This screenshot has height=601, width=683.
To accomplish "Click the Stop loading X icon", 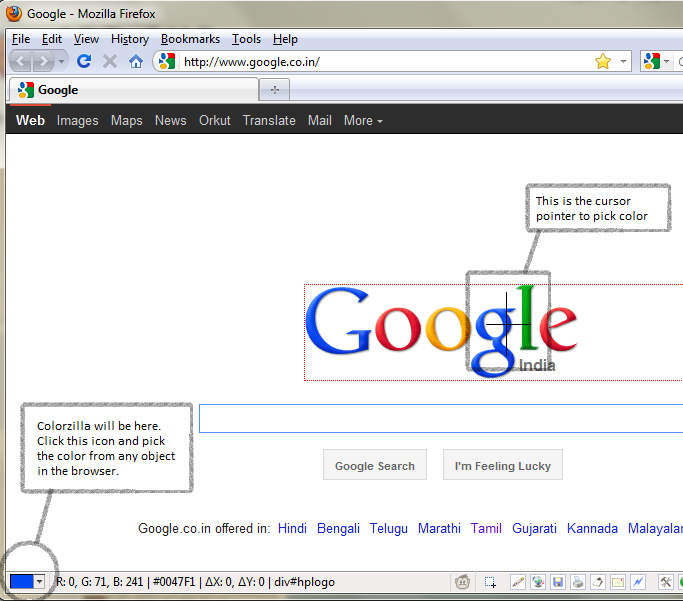I will (110, 61).
